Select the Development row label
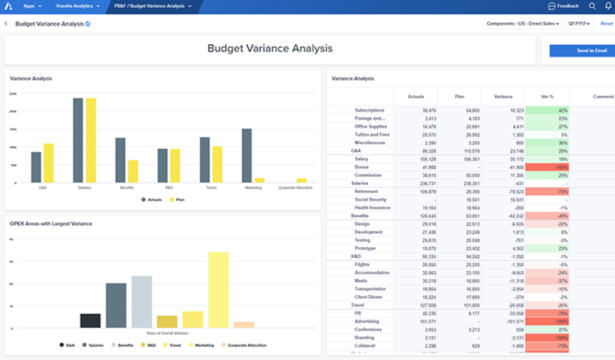 coord(368,232)
